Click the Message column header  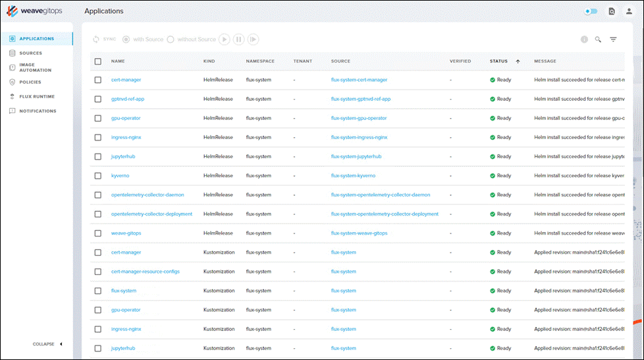[545, 61]
